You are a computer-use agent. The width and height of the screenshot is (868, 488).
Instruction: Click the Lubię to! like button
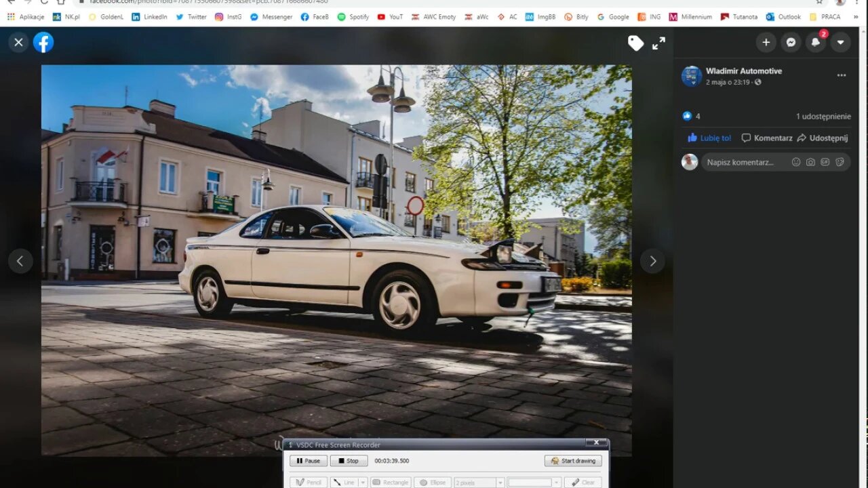[x=709, y=138]
